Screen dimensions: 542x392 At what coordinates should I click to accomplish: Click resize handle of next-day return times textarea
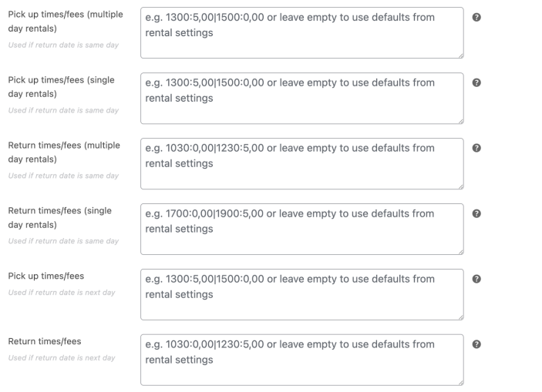pos(460,382)
